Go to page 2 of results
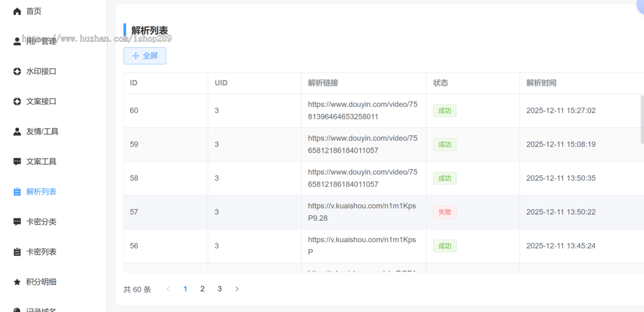 (x=202, y=289)
